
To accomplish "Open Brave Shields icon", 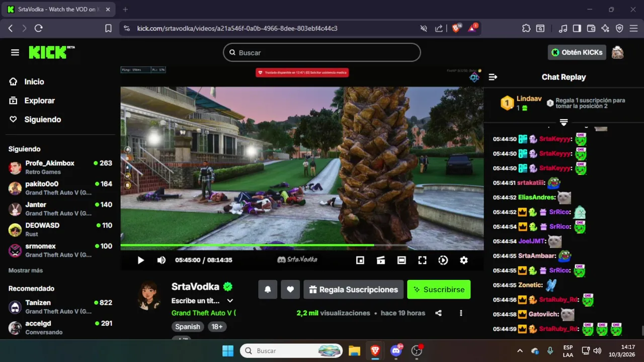I will (456, 28).
